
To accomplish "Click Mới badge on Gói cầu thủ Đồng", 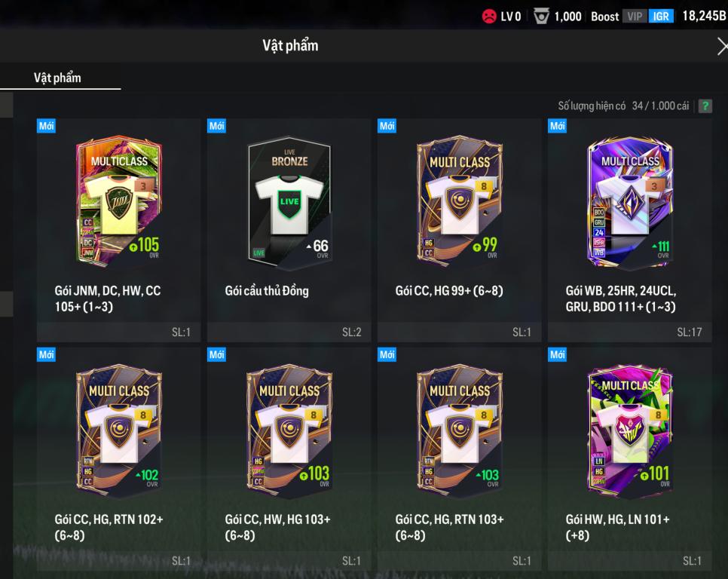I will pyautogui.click(x=216, y=126).
